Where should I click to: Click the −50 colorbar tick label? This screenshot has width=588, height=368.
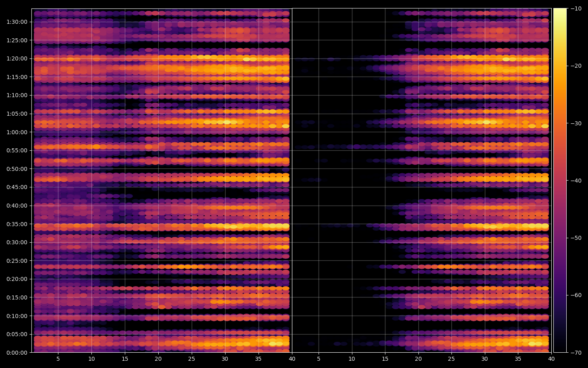pyautogui.click(x=576, y=238)
